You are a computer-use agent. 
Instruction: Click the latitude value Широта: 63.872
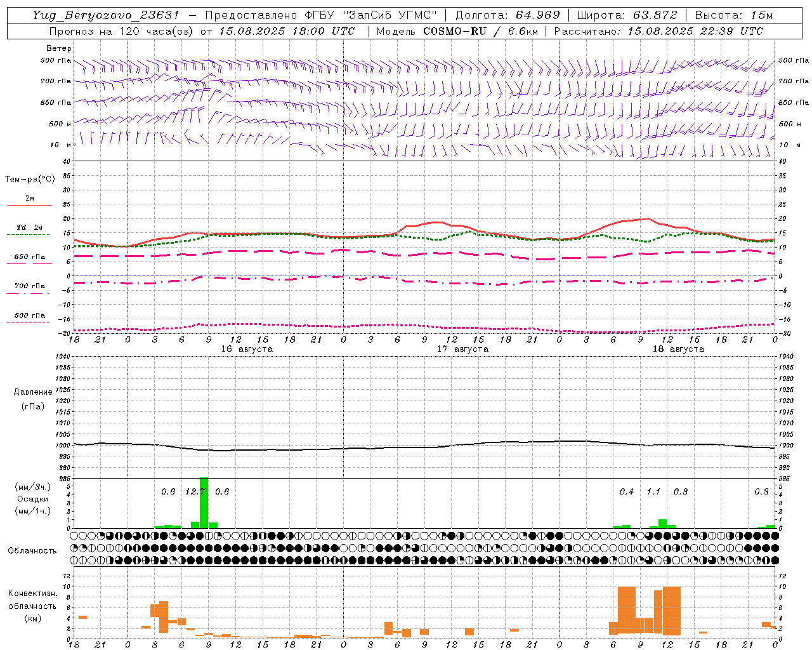[627, 15]
